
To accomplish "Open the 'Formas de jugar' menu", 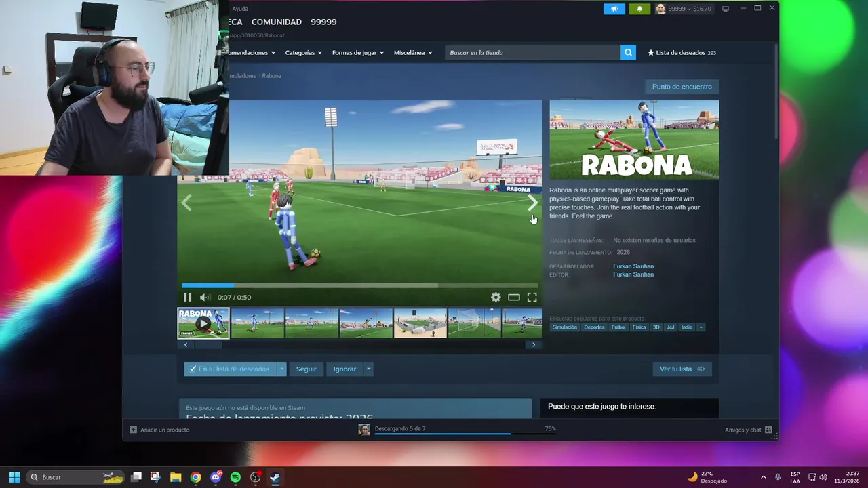I will coord(358,52).
